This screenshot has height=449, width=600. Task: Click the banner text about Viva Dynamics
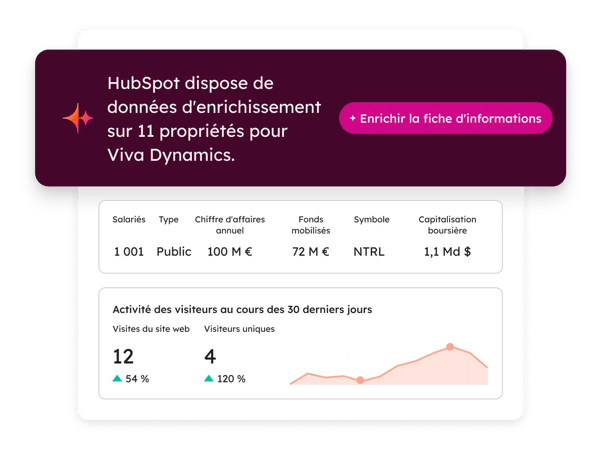[214, 119]
